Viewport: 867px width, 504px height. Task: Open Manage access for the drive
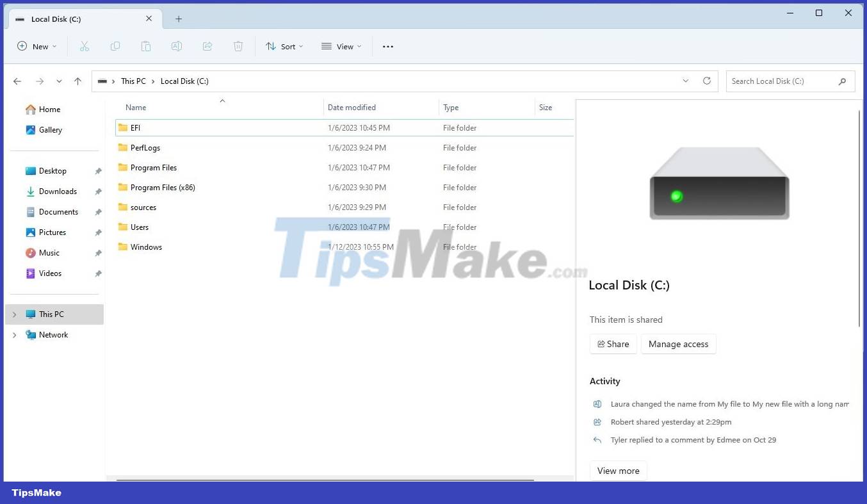678,344
